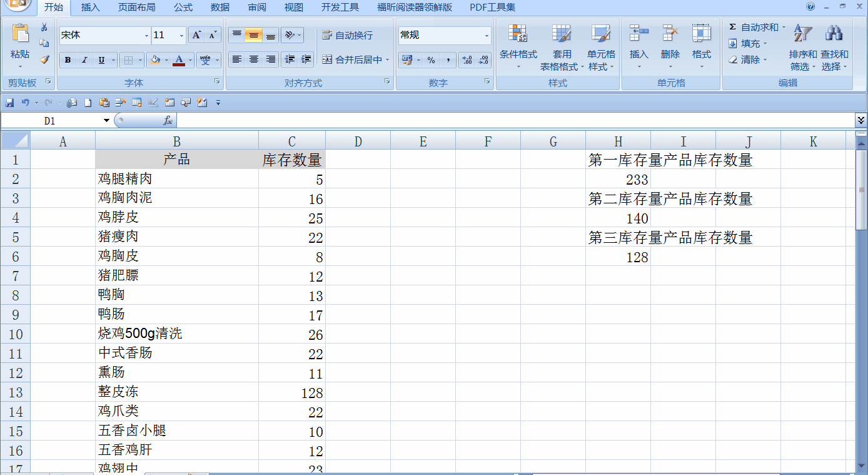Switch to the 插入 (Insert) tab
This screenshot has width=868, height=475.
pos(91,8)
